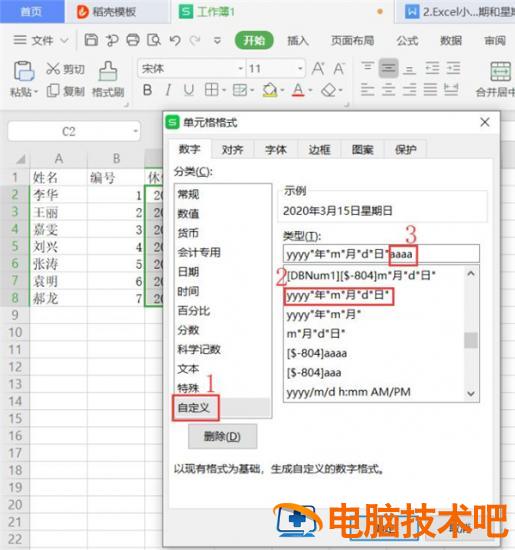515x550 pixels.
Task: Apply top vertical alignment icon
Action: [x=368, y=67]
